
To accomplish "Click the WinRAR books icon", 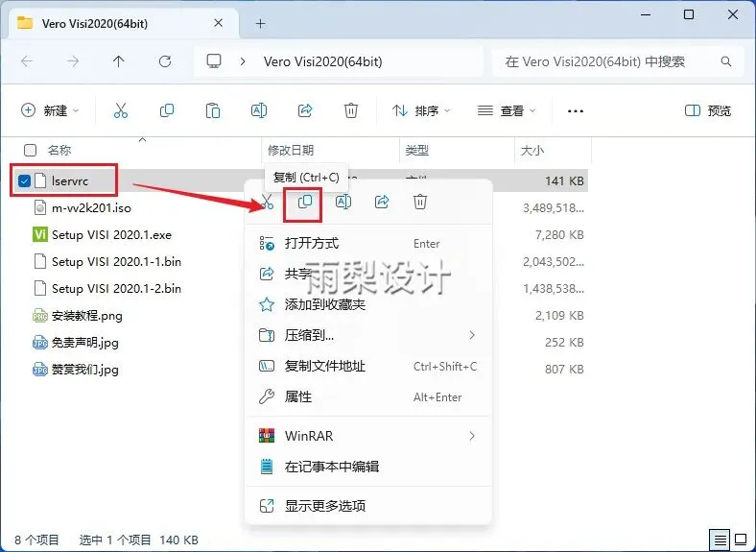I will click(x=267, y=436).
